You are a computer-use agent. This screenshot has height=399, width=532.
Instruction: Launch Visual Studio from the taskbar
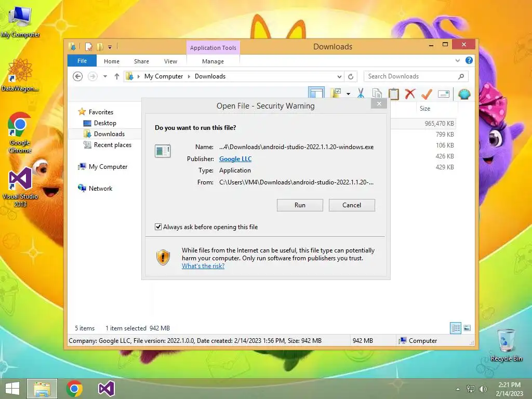[x=106, y=389]
